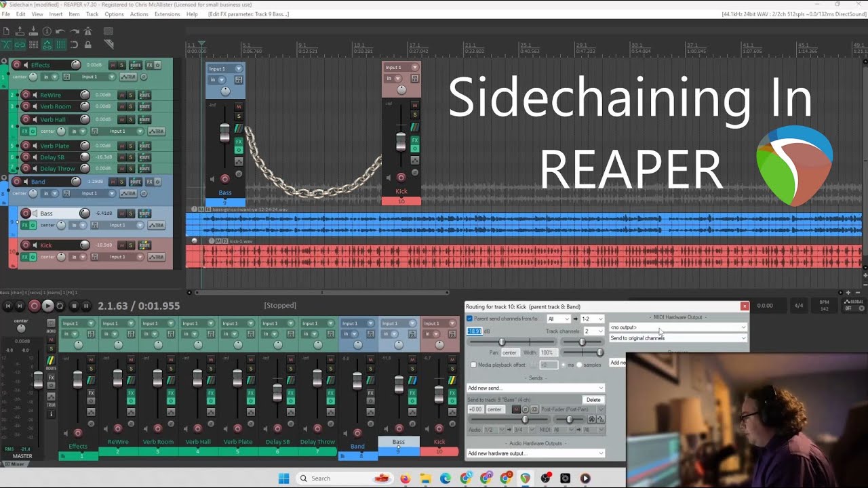Click the New project toolbar icon
The width and height of the screenshot is (868, 488).
point(6,30)
